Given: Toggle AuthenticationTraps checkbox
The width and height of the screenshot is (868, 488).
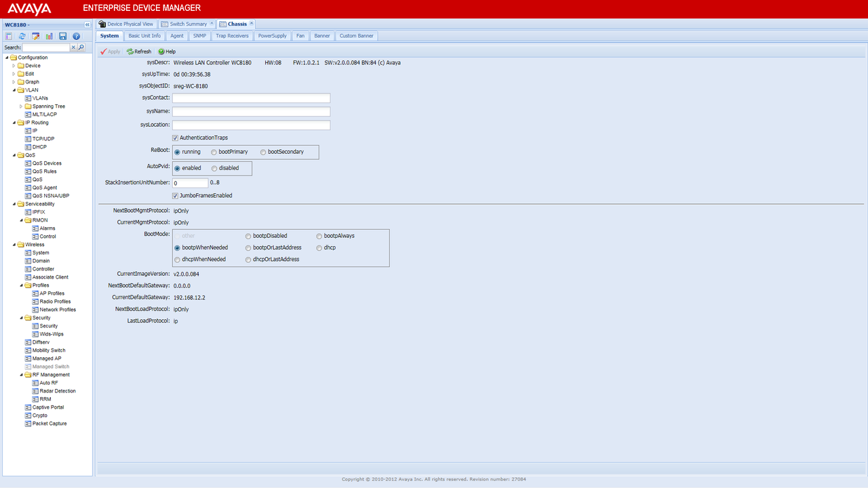Looking at the screenshot, I should (176, 138).
